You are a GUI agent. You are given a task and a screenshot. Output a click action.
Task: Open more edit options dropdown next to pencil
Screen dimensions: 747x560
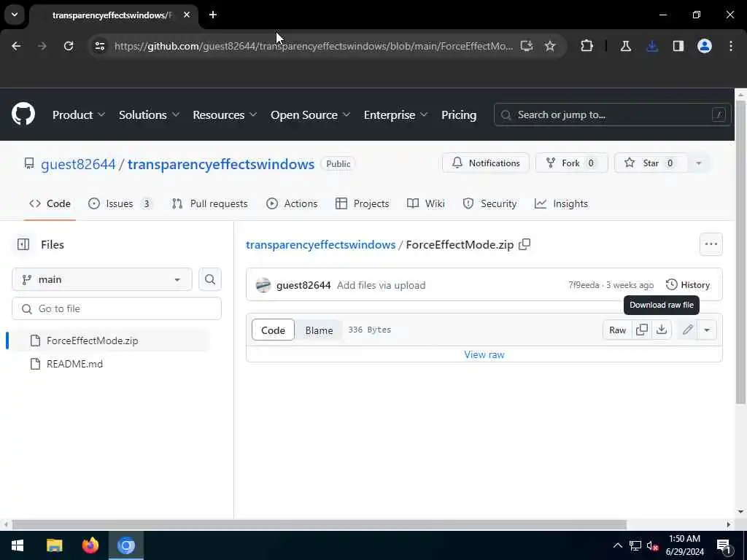point(707,330)
